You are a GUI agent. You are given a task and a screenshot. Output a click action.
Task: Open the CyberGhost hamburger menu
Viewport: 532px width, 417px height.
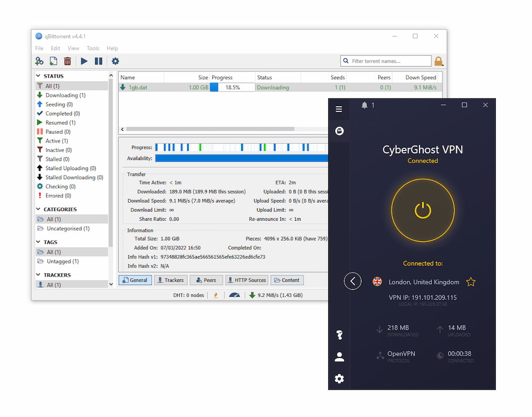(x=339, y=109)
